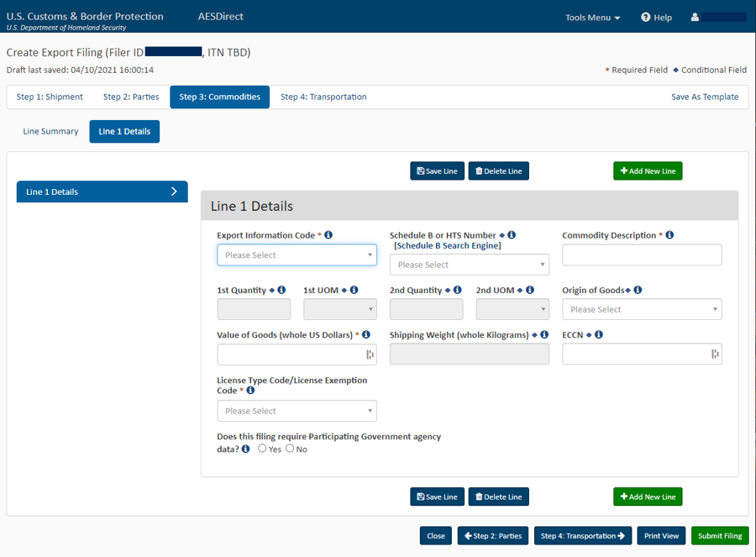756x557 pixels.
Task: Select Yes for Participating Government agency data
Action: [263, 449]
